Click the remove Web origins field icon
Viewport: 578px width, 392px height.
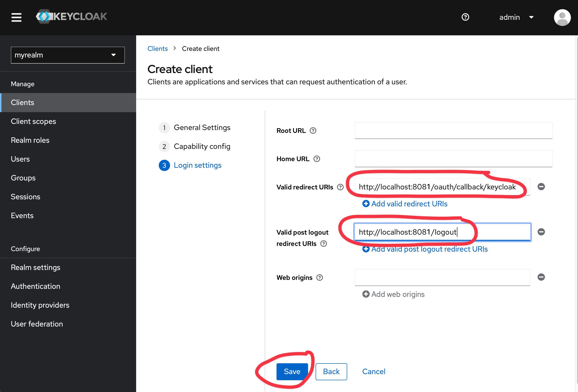click(541, 277)
